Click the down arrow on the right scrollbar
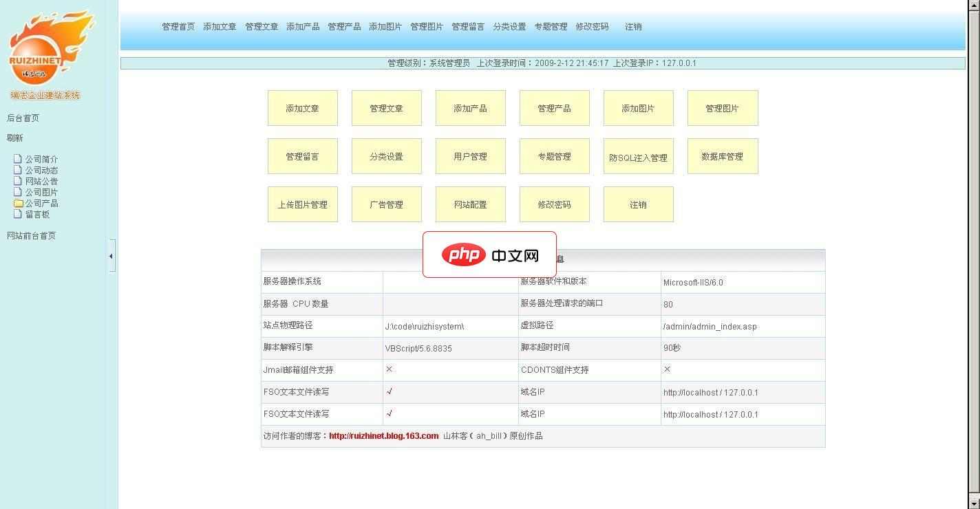 point(974,503)
